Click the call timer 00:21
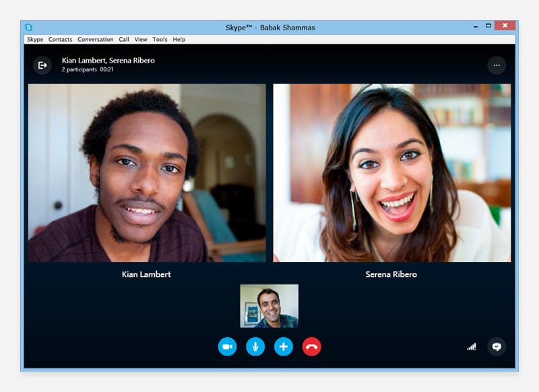539x392 pixels. coord(106,69)
